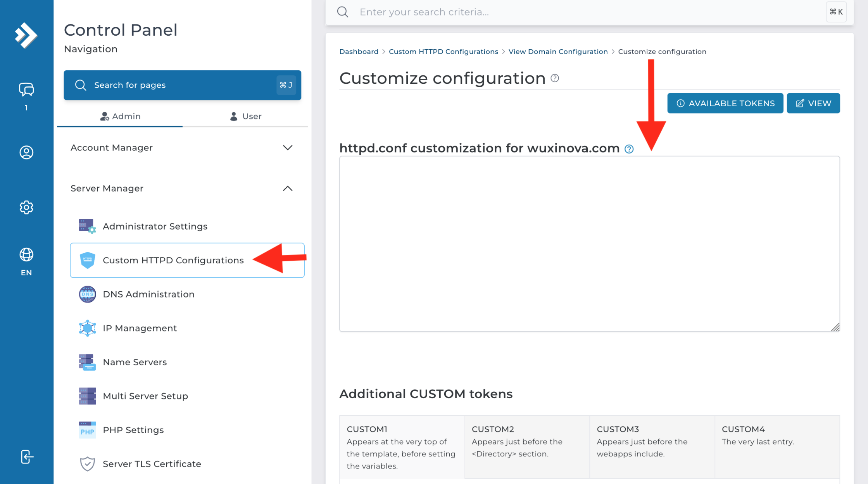Go to Dashboard breadcrumb link
This screenshot has width=868, height=484.
coord(359,52)
